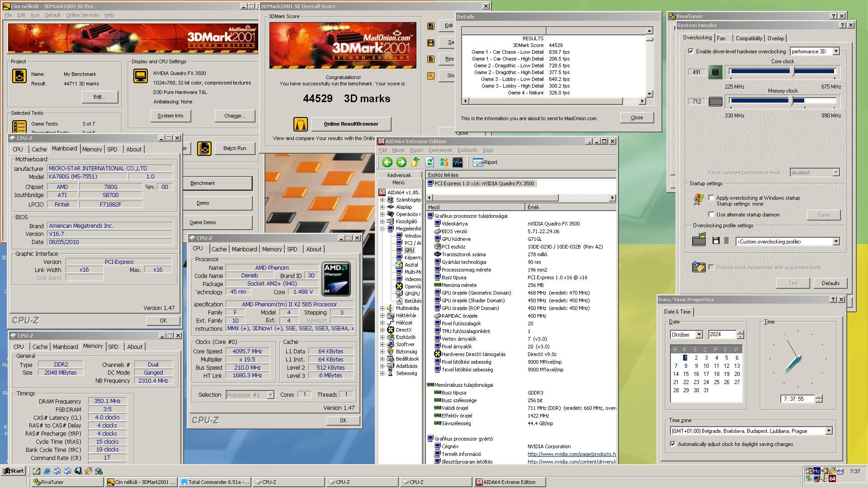Enable Apply overclocking at Windows startup

[711, 198]
